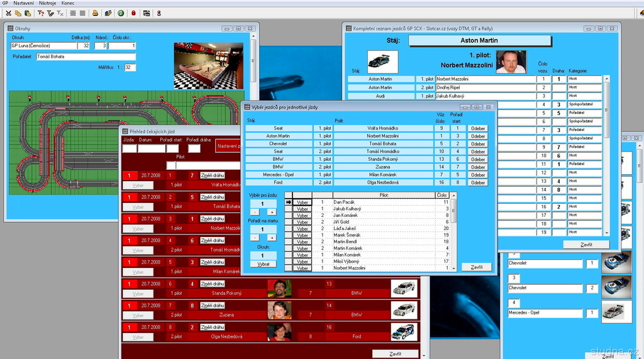Click the Výběr jezdců window title icon
Screen dimensions: 644x359
(247, 107)
